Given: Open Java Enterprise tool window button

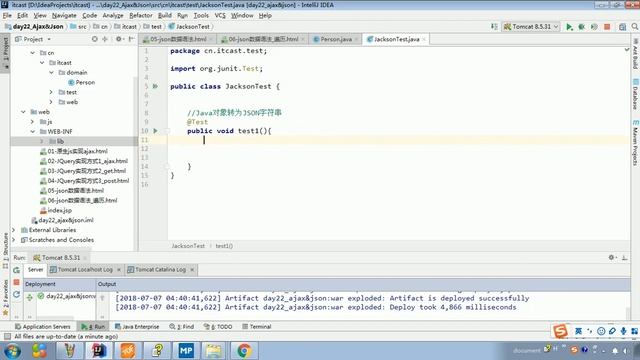Looking at the screenshot, I should click(137, 327).
